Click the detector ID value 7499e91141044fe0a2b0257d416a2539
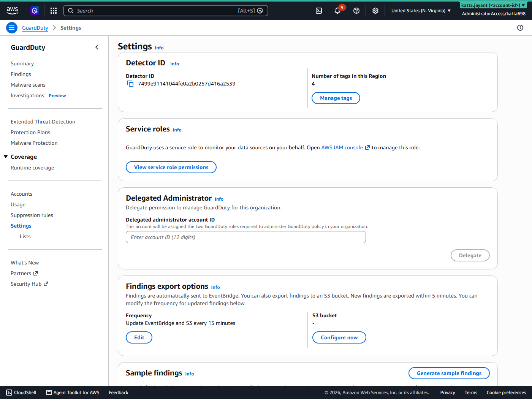532x399 pixels. tap(187, 84)
